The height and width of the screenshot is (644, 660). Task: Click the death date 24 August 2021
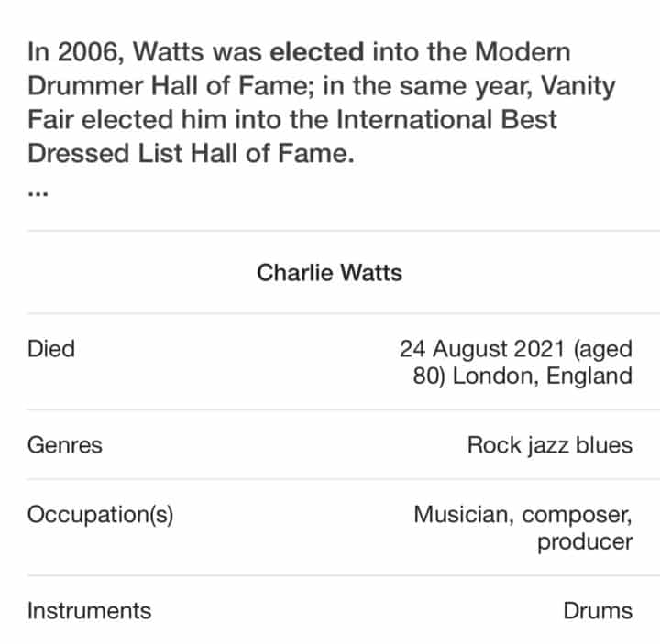pos(482,349)
